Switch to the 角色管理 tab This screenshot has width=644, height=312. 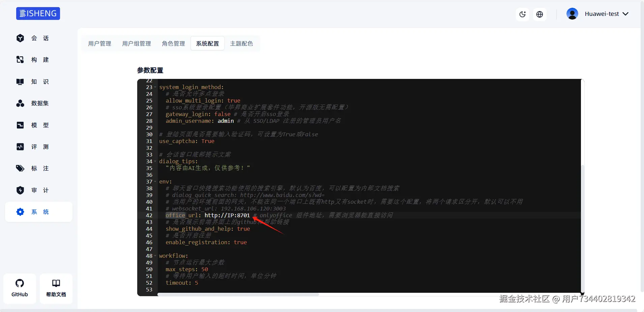coord(173,44)
